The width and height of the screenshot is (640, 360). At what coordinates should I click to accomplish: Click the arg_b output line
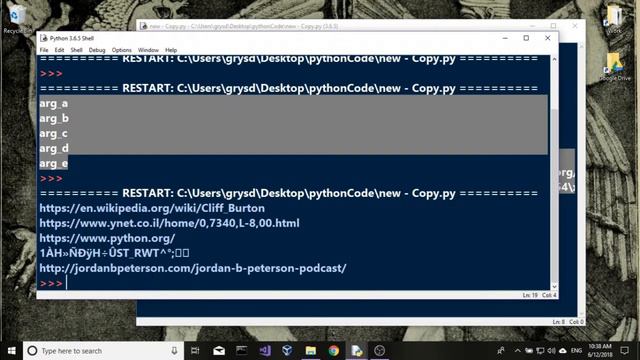click(54, 118)
